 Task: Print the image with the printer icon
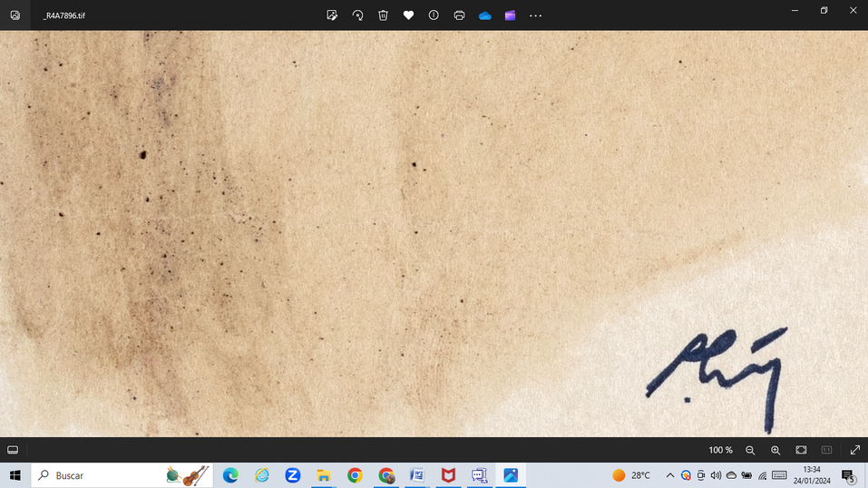pyautogui.click(x=459, y=15)
